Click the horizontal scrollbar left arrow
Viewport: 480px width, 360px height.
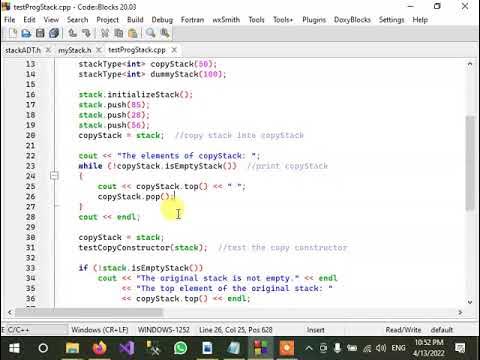(10, 312)
